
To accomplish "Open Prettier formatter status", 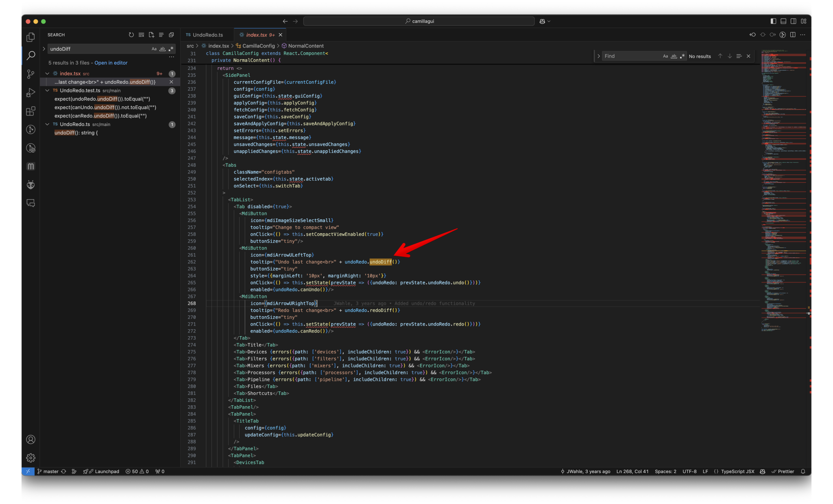I will tap(783, 471).
